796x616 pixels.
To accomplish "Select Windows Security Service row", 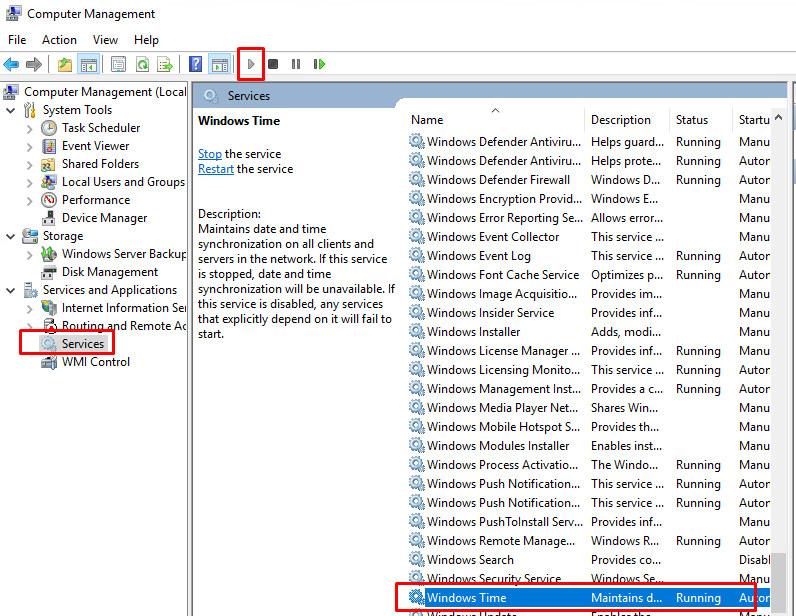I will (x=589, y=579).
